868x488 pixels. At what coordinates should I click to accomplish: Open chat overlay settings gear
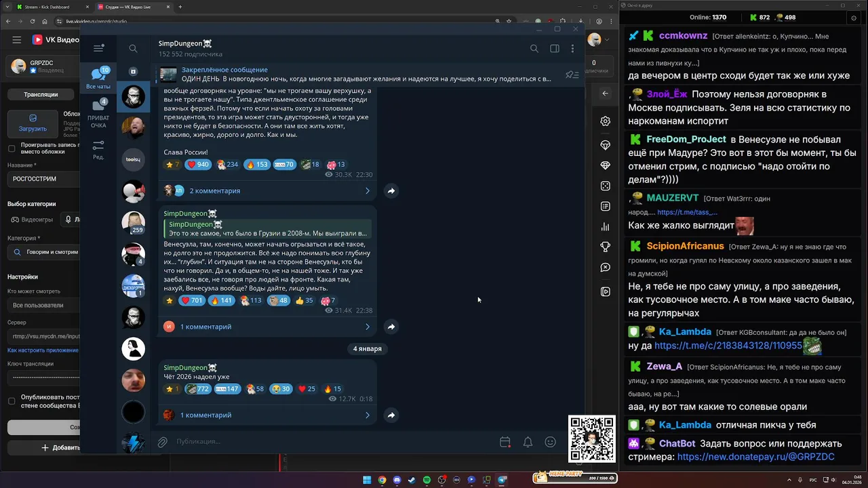854,18
